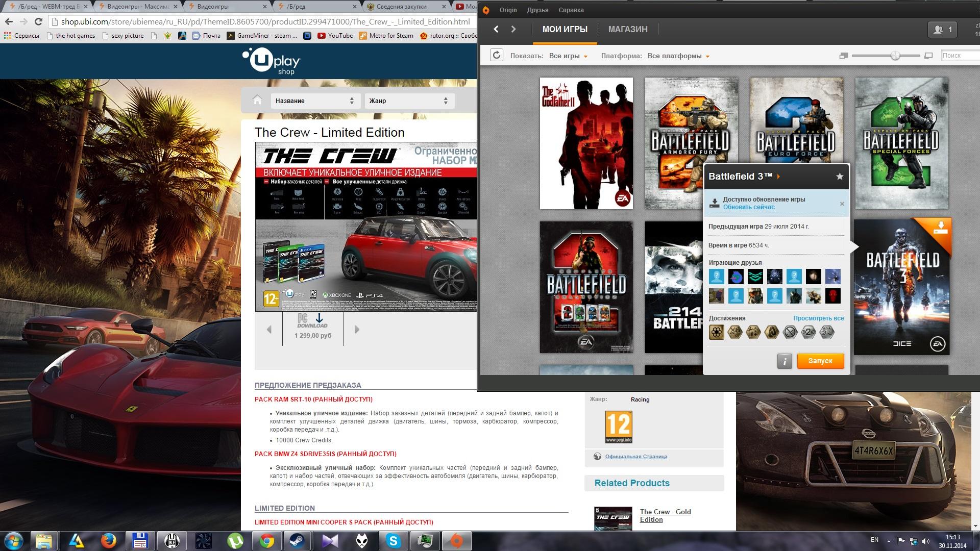This screenshot has width=980, height=551.
Task: Open the Платформа: Все платформы dropdown
Action: (x=678, y=56)
